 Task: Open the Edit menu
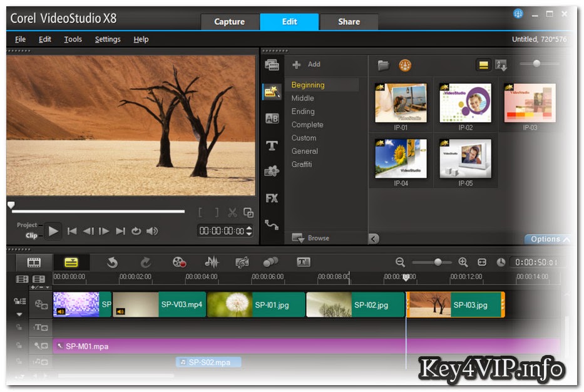coord(44,39)
